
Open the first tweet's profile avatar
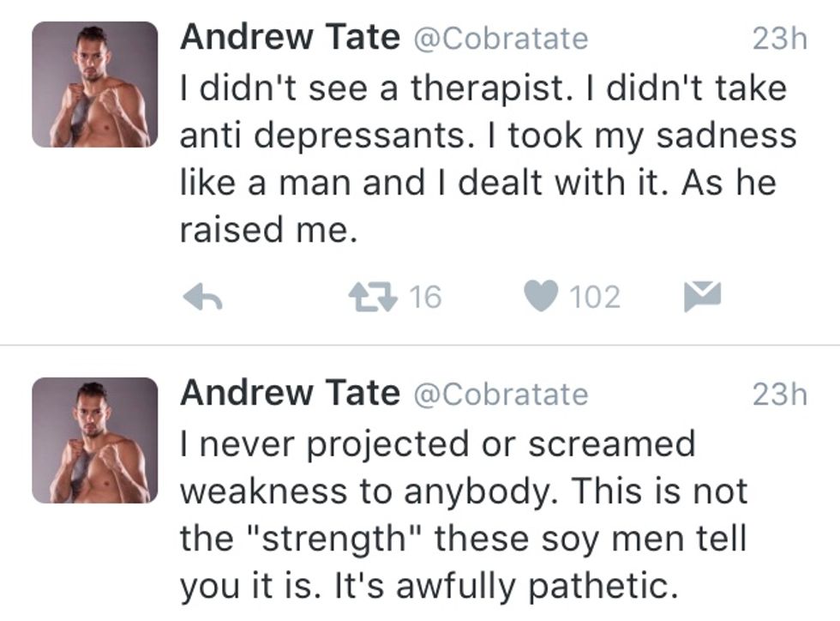coord(95,84)
